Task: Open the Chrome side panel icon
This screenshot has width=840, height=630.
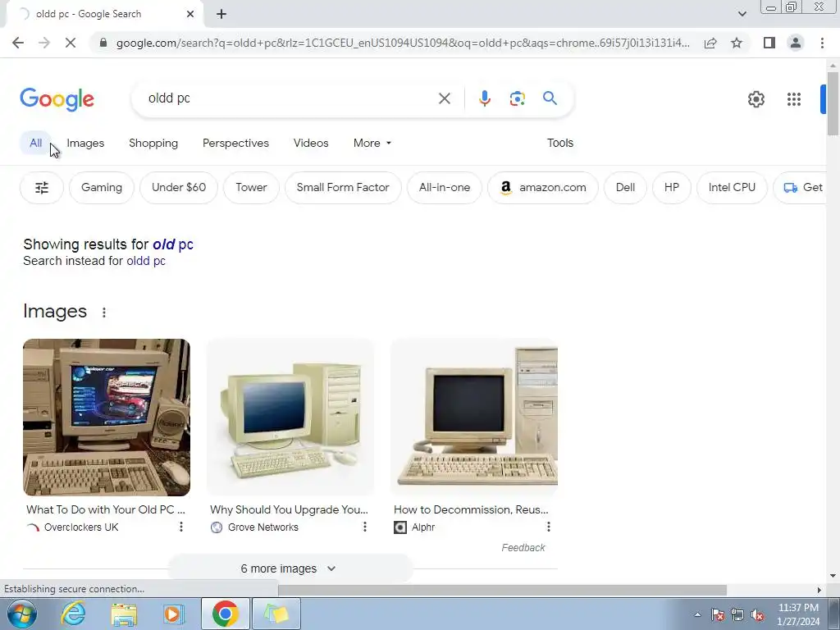Action: 769,43
